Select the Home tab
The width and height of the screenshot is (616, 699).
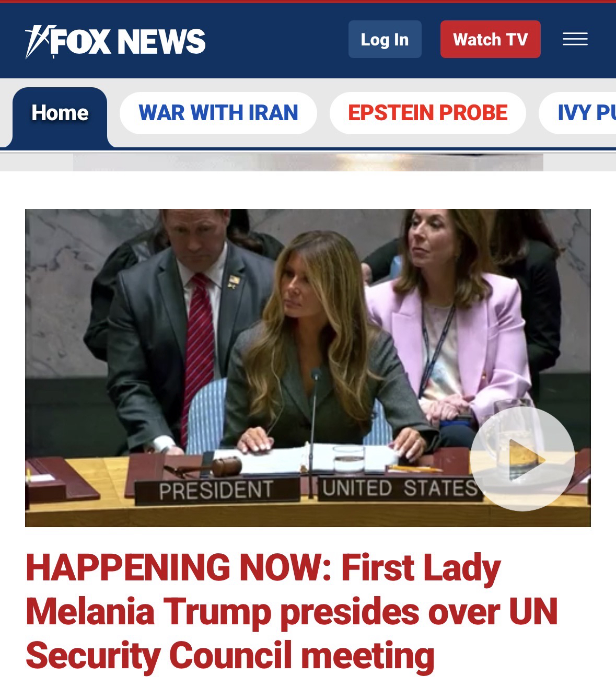pyautogui.click(x=60, y=113)
